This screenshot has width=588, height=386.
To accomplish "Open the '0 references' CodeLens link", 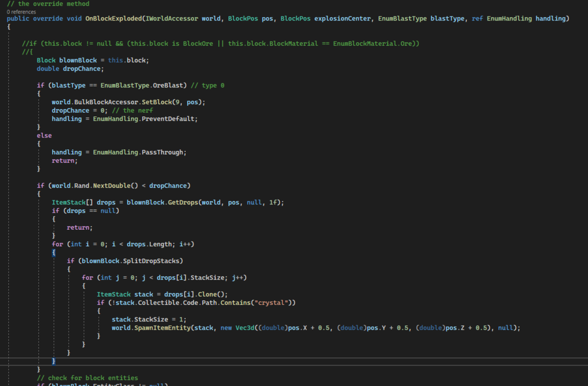I will [x=22, y=11].
